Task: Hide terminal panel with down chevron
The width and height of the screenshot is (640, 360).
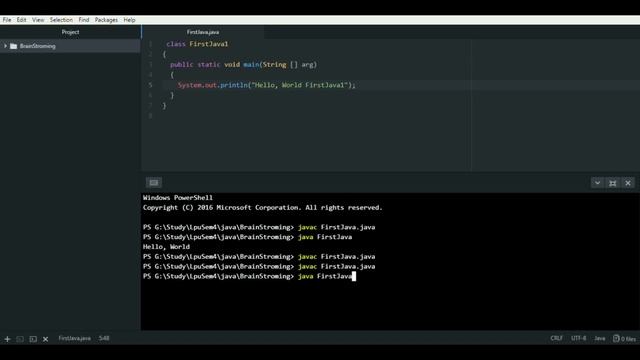Action: click(597, 183)
